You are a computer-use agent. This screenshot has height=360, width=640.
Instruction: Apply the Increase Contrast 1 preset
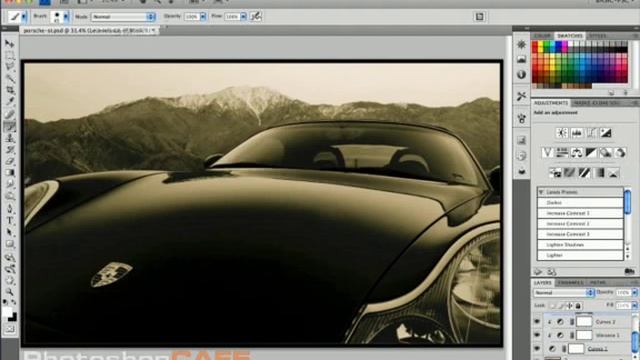[x=580, y=213]
